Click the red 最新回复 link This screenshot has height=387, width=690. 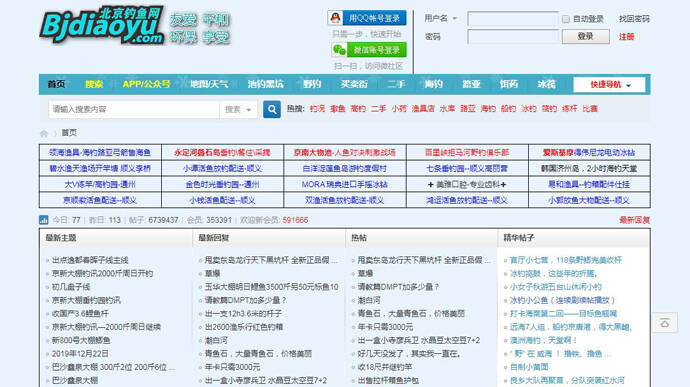pyautogui.click(x=634, y=220)
